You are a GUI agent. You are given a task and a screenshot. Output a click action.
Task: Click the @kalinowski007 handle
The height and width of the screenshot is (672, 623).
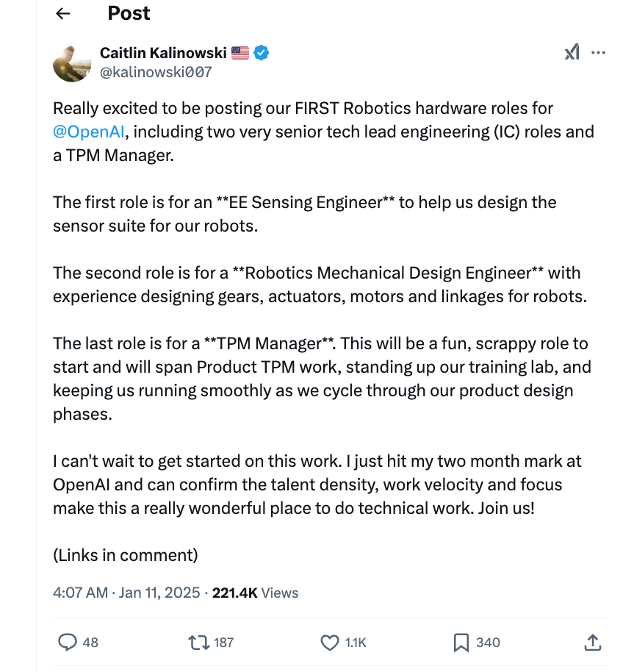155,71
